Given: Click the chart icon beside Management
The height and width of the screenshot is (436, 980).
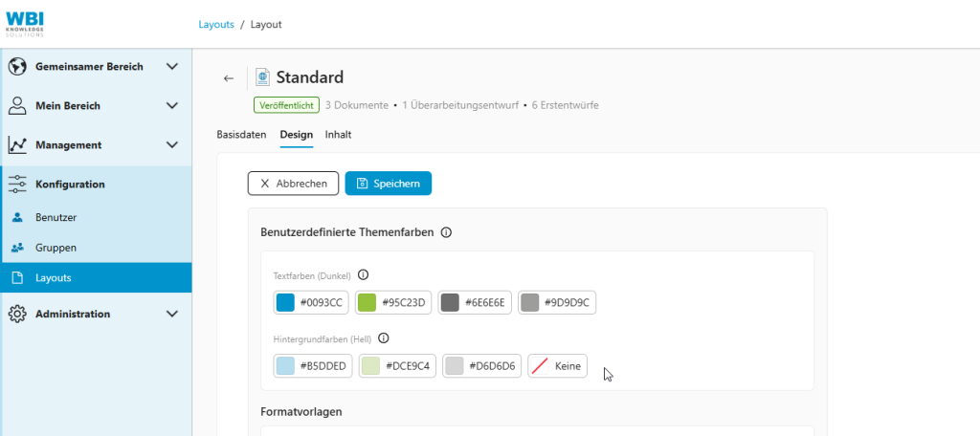Looking at the screenshot, I should click(17, 145).
